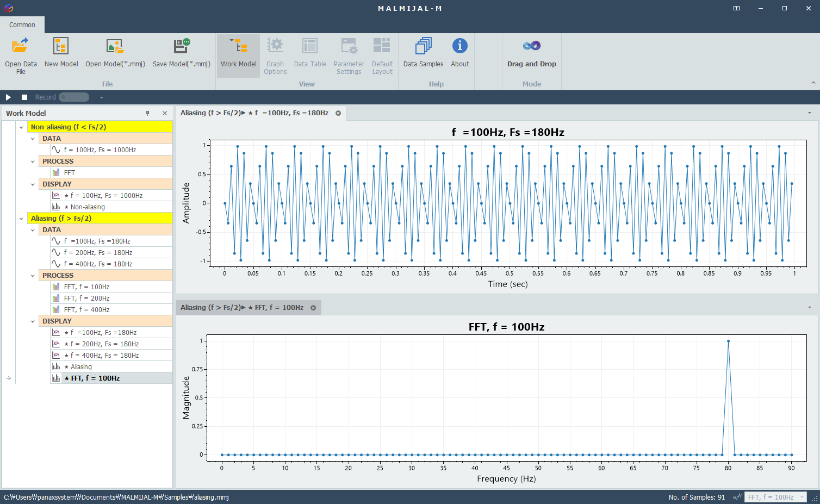820x504 pixels.
Task: Select display ★ f = 400Hz, Fs = 180Hz
Action: point(111,355)
